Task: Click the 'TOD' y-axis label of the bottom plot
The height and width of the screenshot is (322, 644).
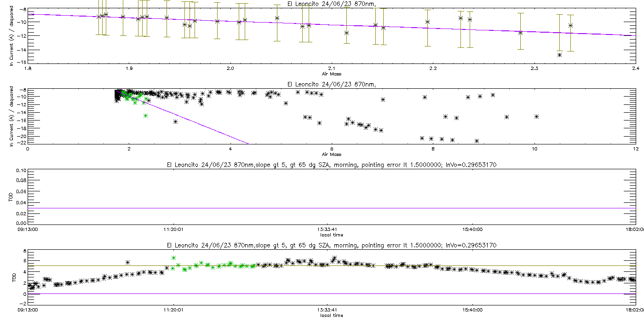Action: tap(12, 277)
